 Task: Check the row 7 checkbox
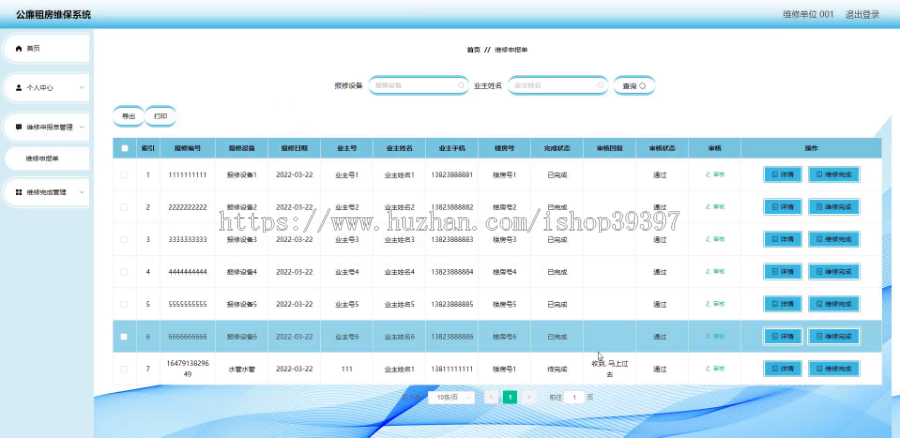[124, 369]
